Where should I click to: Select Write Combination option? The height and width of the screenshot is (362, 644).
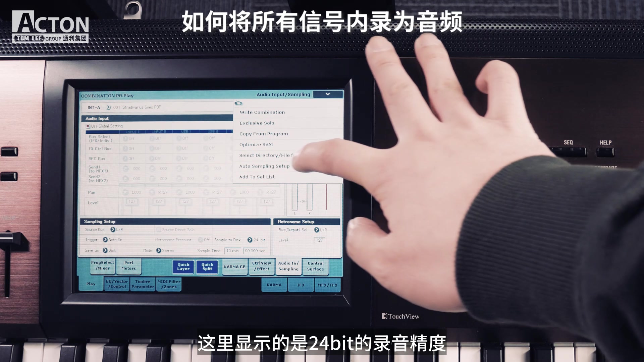pyautogui.click(x=262, y=112)
